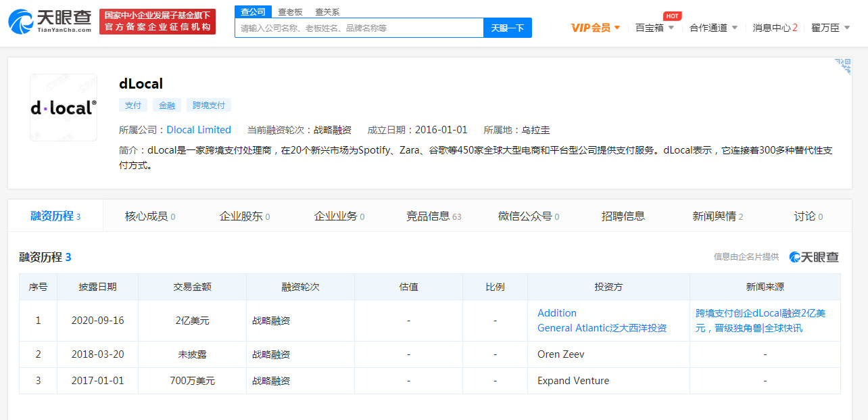Switch to the 新闻舆情 tab
The height and width of the screenshot is (420, 868).
tap(718, 216)
